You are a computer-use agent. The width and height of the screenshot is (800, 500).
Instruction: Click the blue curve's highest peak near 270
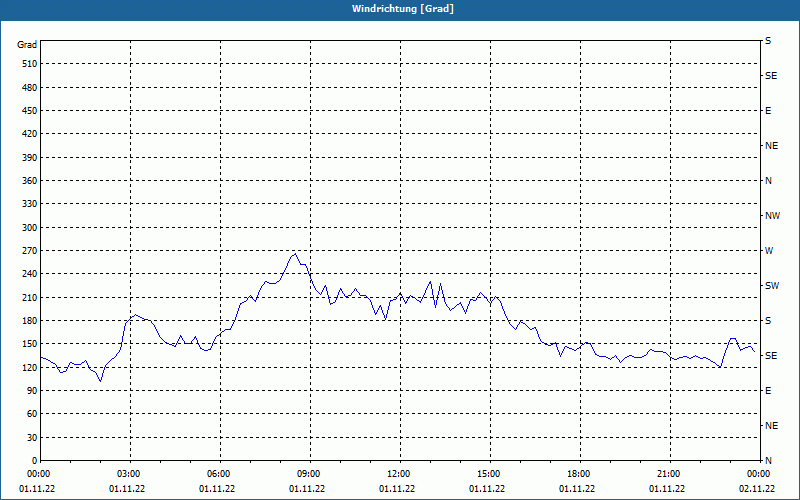295,254
